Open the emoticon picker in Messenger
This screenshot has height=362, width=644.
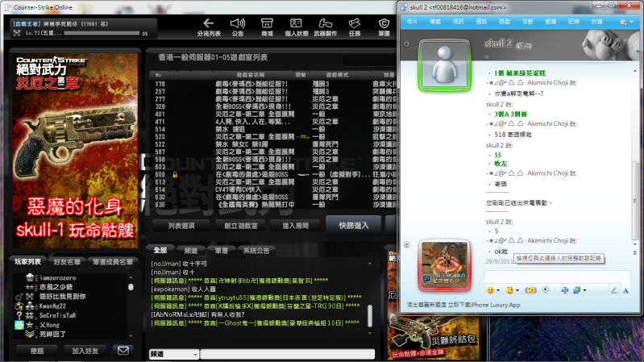(x=490, y=290)
